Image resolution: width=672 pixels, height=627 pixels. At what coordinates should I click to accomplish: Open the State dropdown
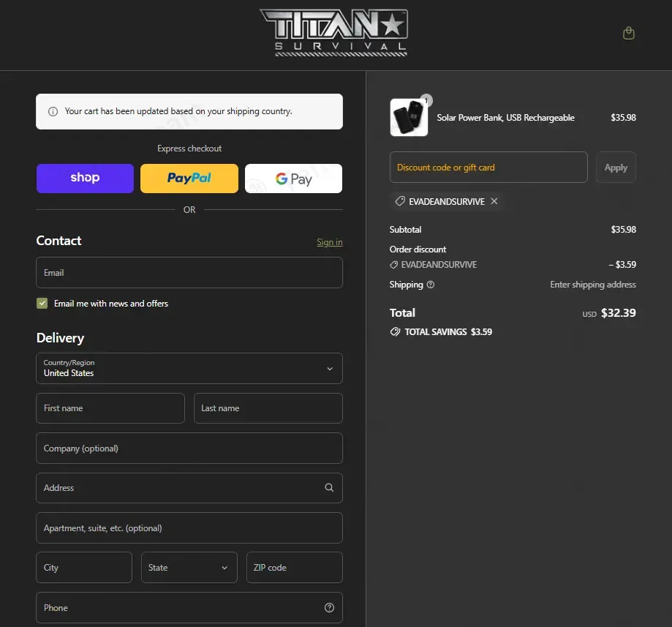(189, 568)
